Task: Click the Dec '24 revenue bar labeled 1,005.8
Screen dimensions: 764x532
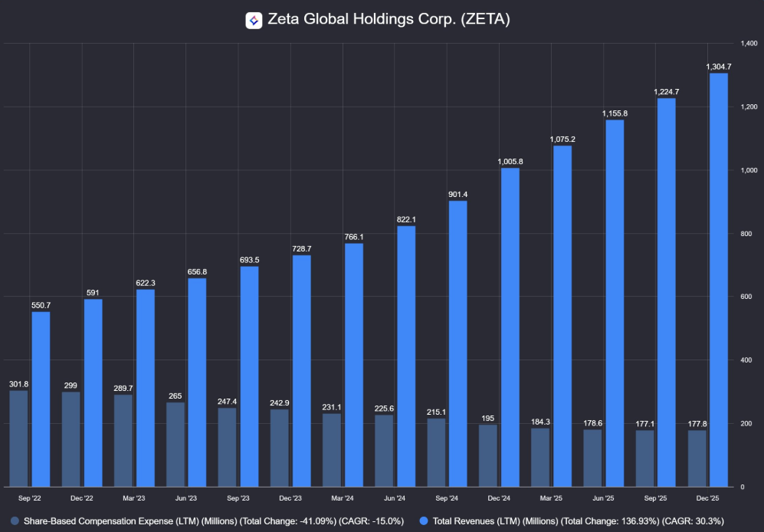Action: [x=510, y=327]
